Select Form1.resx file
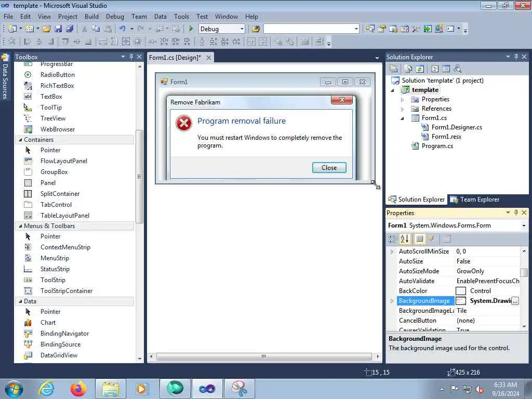532x399 pixels. point(446,137)
